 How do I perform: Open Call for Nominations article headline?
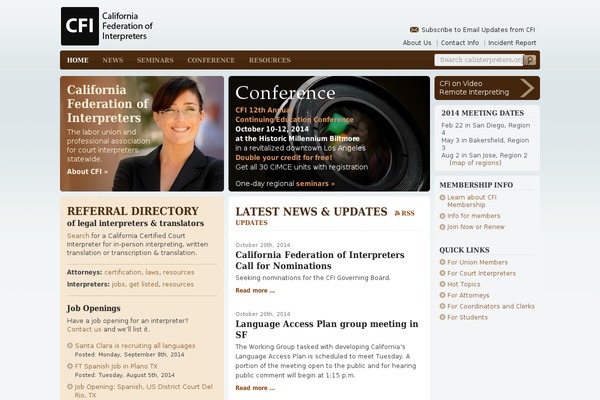click(x=320, y=260)
